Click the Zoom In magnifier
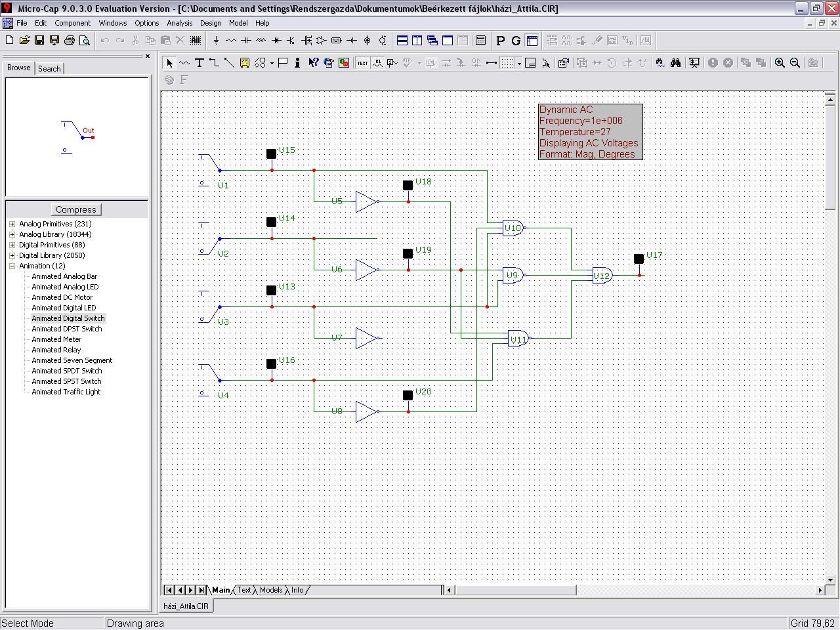The width and height of the screenshot is (840, 630). (x=780, y=63)
